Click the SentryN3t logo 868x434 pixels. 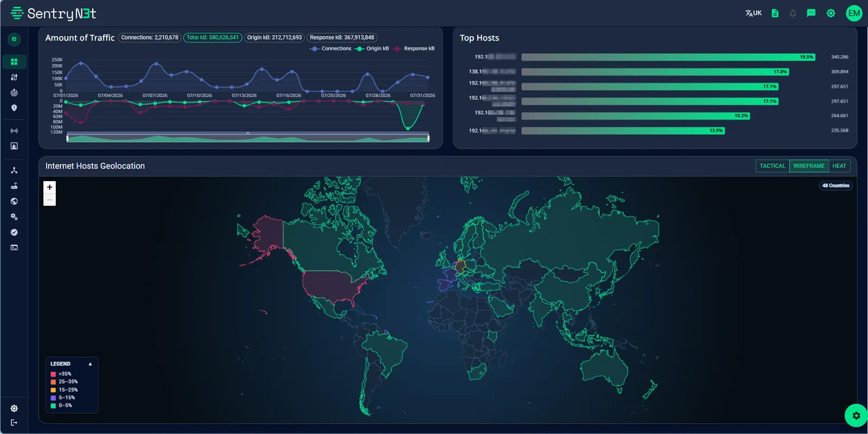[x=53, y=13]
